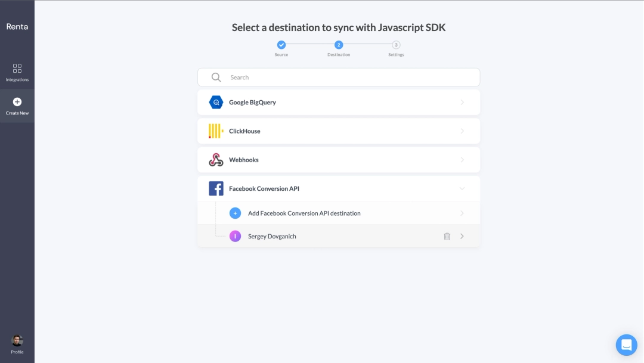Click the Sergey Dovganich purple avatar
The width and height of the screenshot is (644, 363).
pos(234,236)
